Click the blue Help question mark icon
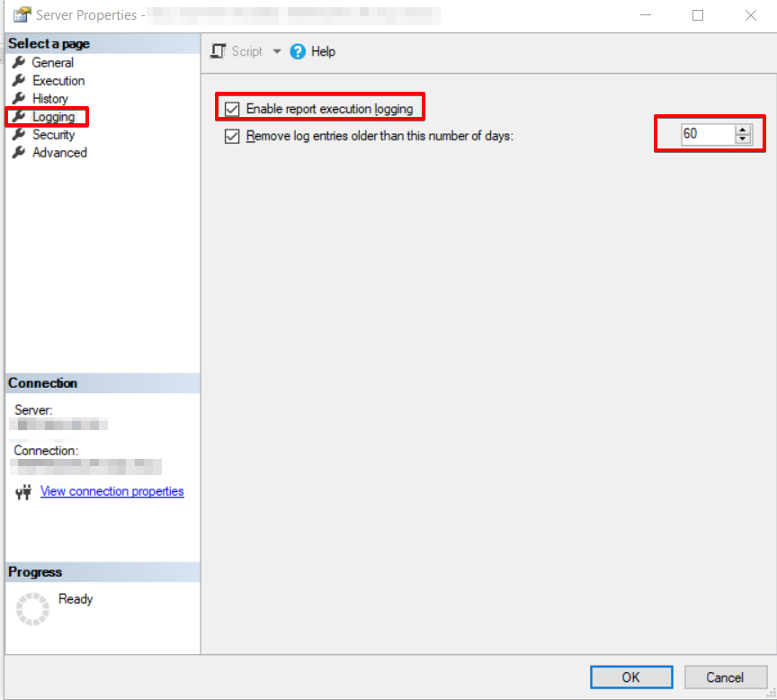 [x=299, y=52]
